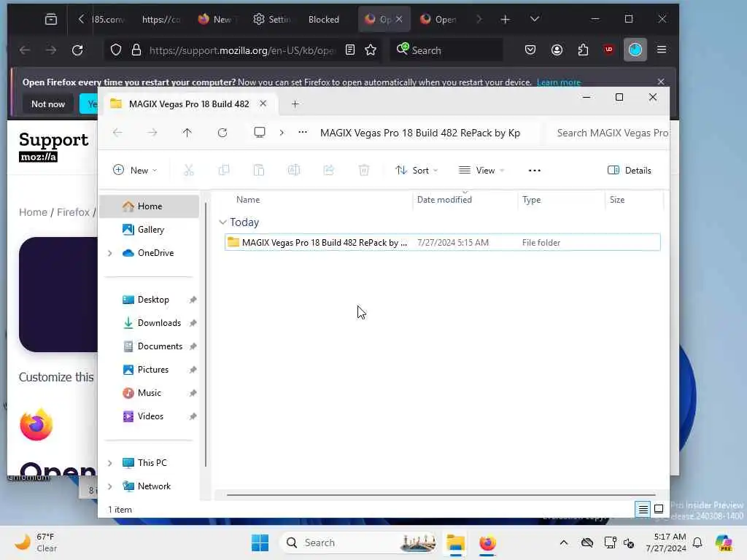Open See more options ellipsis in Explorer toolbar

(535, 171)
